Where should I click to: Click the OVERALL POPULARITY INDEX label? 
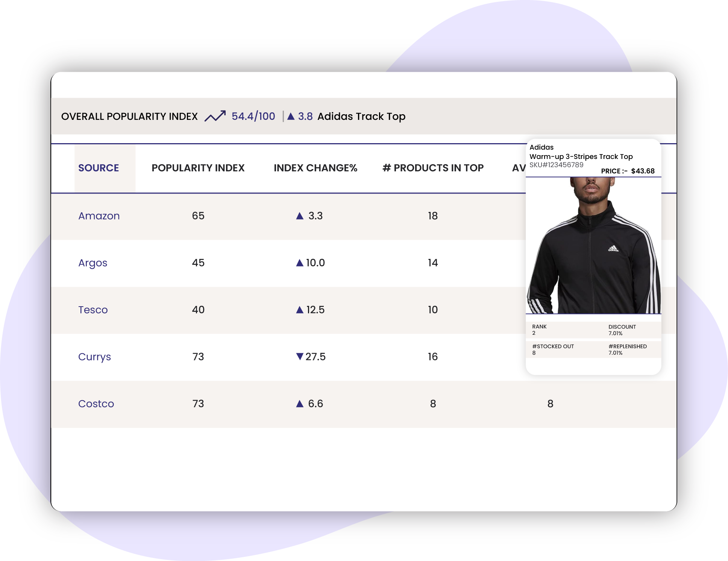tap(129, 116)
